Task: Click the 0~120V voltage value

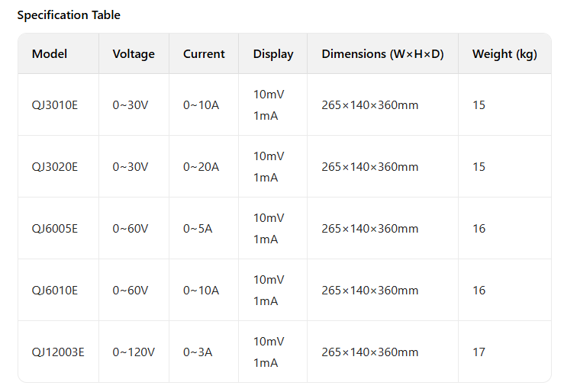Action: pos(134,352)
